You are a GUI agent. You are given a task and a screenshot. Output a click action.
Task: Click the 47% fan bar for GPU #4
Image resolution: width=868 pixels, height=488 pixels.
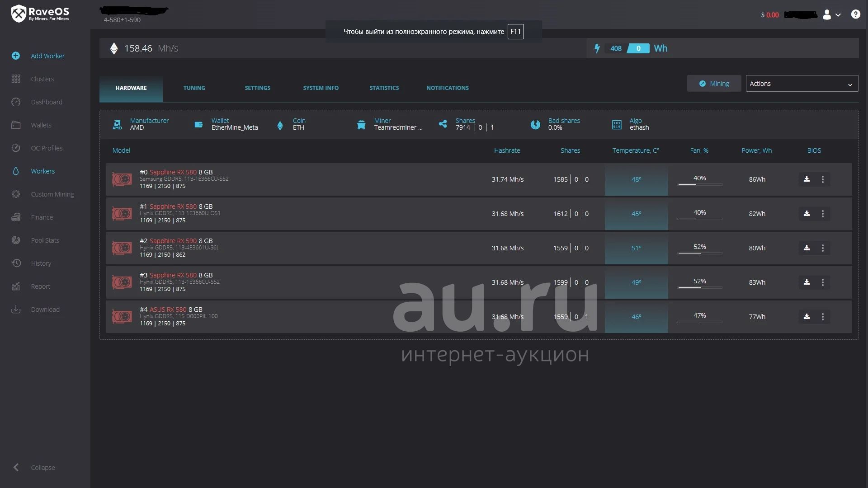point(700,322)
